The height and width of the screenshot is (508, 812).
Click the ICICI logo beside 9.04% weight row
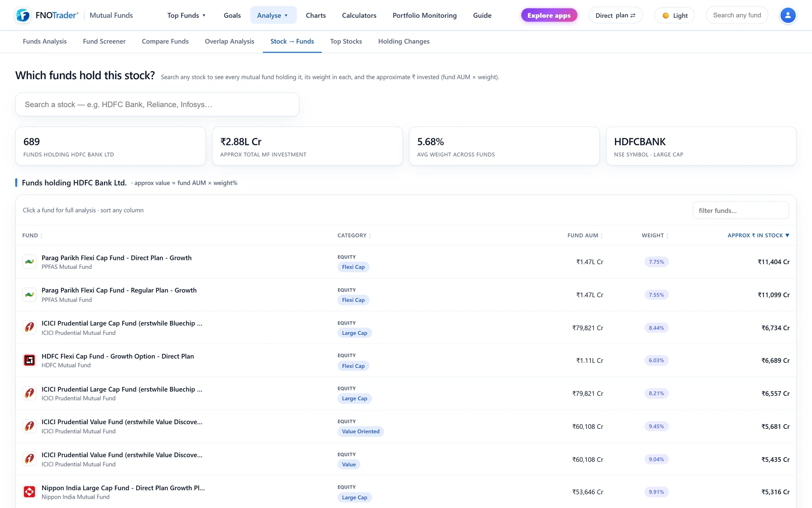coord(29,459)
